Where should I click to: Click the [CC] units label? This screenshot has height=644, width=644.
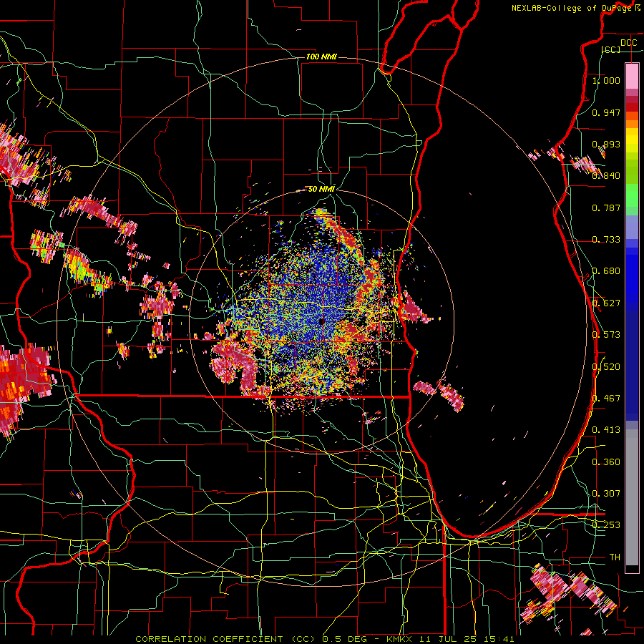tap(611, 49)
